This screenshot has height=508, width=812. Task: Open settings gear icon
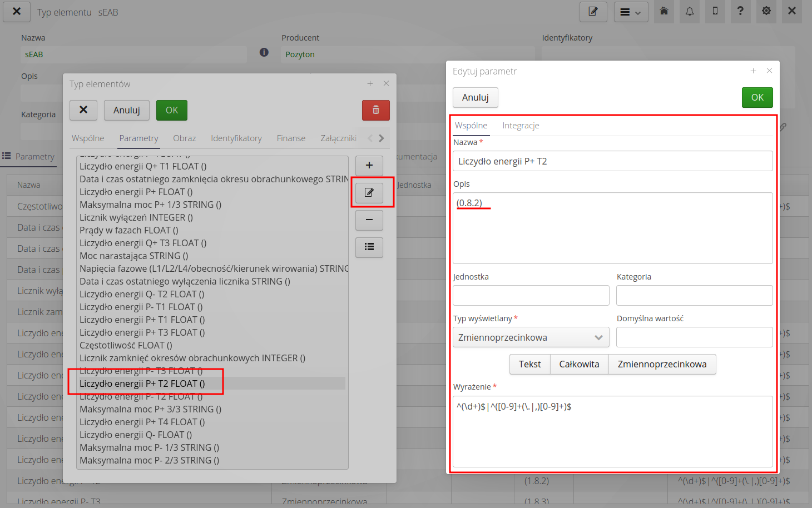pos(766,11)
